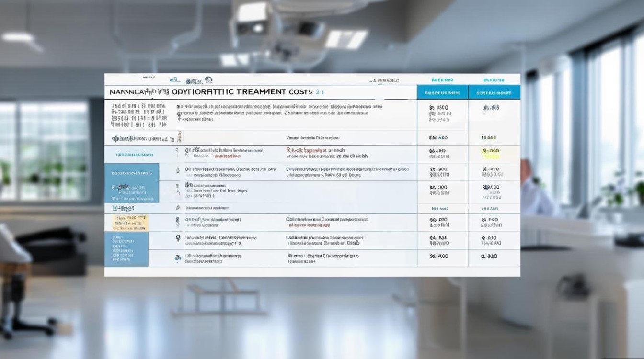Click the light blue label above the first price column
The width and height of the screenshot is (644, 359).
(x=443, y=80)
